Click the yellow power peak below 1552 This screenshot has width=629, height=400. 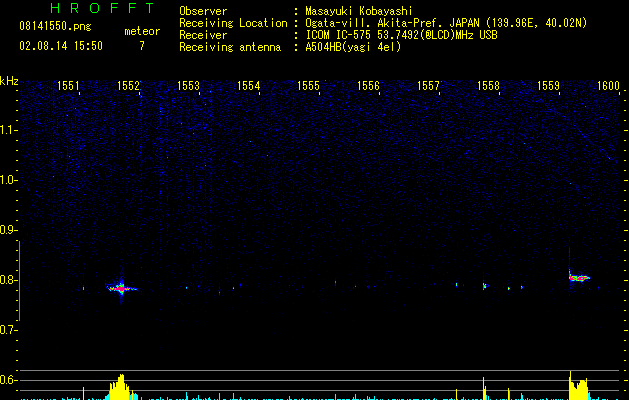(121, 387)
